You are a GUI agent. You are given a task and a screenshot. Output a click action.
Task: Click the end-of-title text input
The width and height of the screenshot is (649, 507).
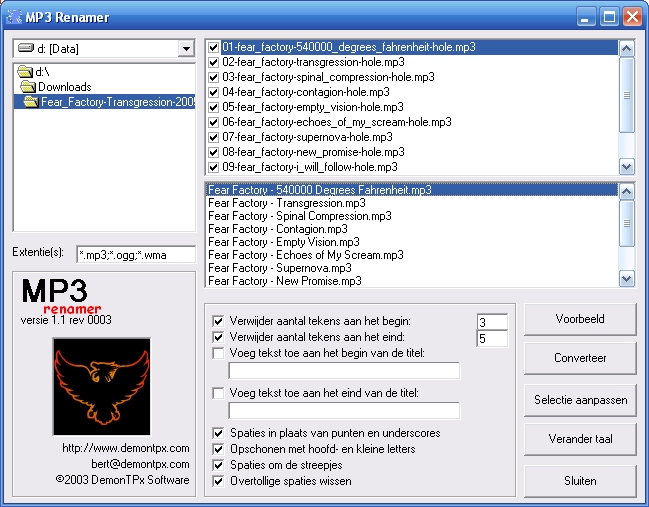pyautogui.click(x=344, y=410)
